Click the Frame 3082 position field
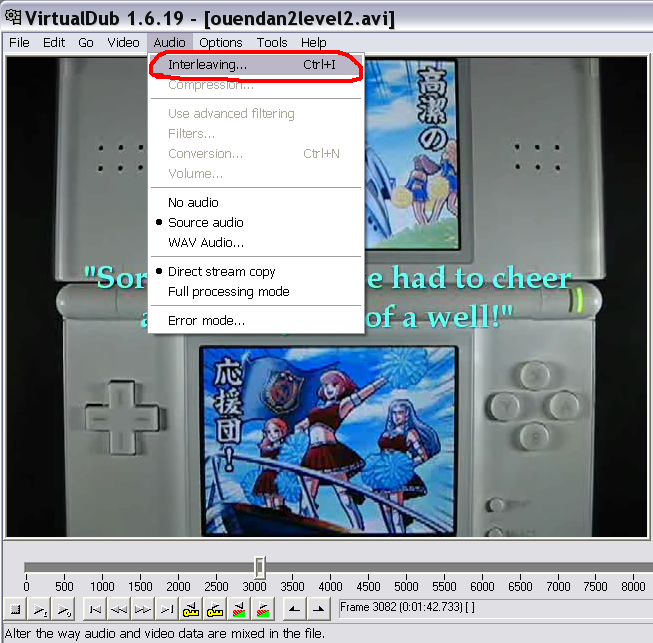Image resolution: width=653 pixels, height=643 pixels. (x=496, y=607)
